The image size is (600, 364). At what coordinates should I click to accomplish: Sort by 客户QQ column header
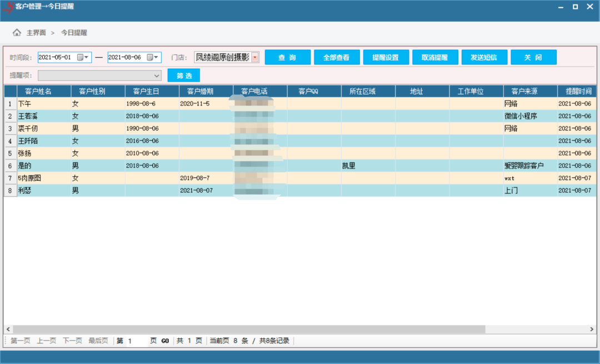click(x=314, y=91)
